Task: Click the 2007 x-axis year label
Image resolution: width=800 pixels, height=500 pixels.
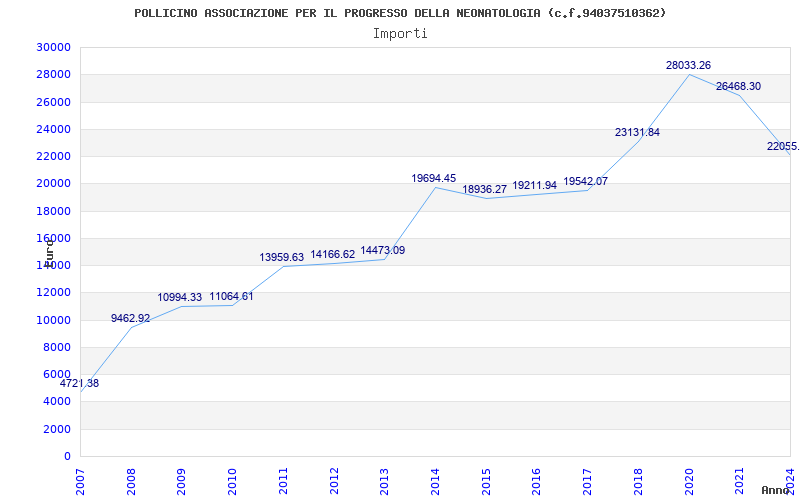Action: [80, 482]
